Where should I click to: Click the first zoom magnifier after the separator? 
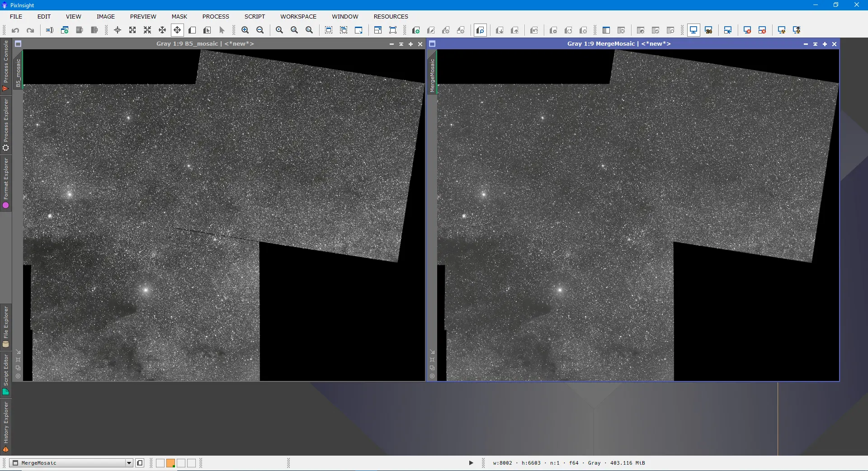[x=279, y=30]
